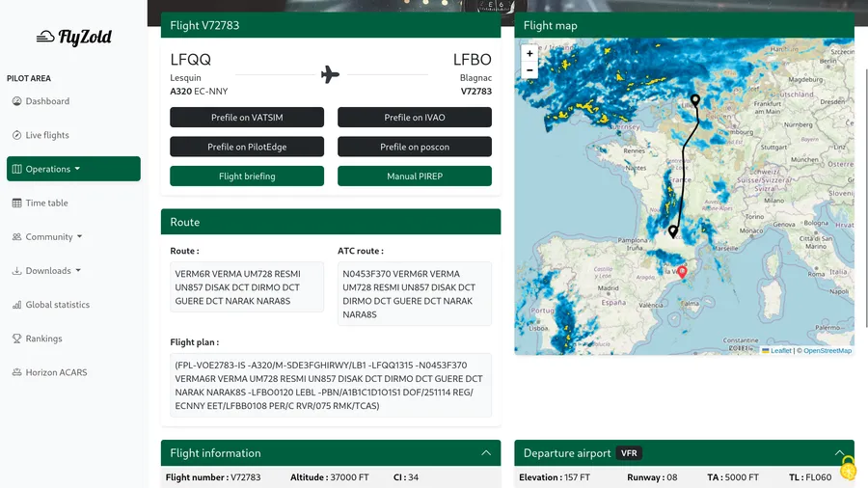Click the Rankings trophy icon
The image size is (868, 488).
(x=17, y=339)
